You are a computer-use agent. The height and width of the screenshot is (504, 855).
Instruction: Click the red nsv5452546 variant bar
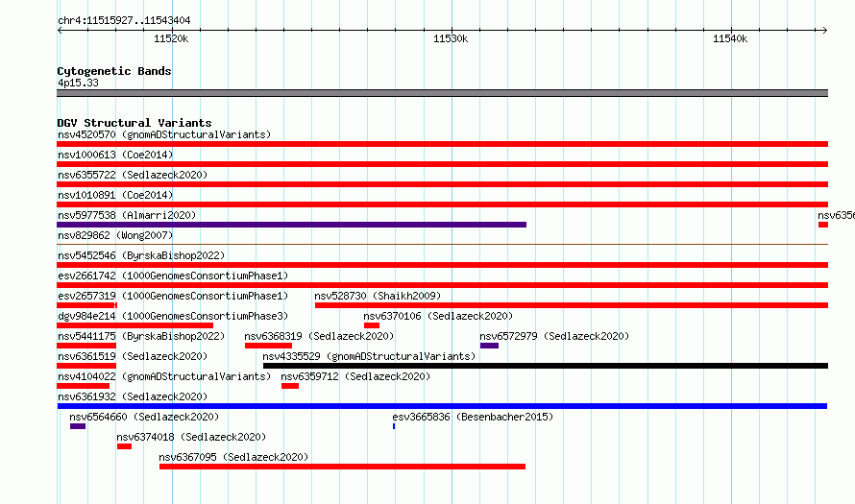[x=442, y=265]
